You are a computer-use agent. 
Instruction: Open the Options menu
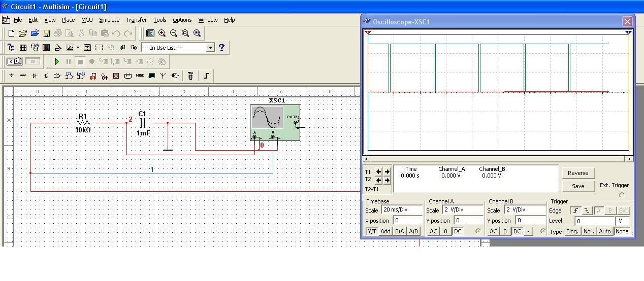click(x=182, y=20)
